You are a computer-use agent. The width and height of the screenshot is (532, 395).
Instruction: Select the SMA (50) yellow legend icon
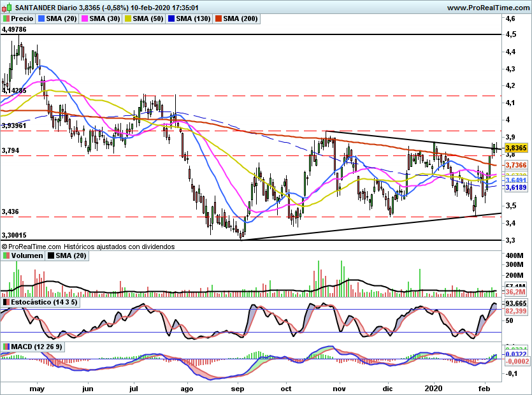128,18
